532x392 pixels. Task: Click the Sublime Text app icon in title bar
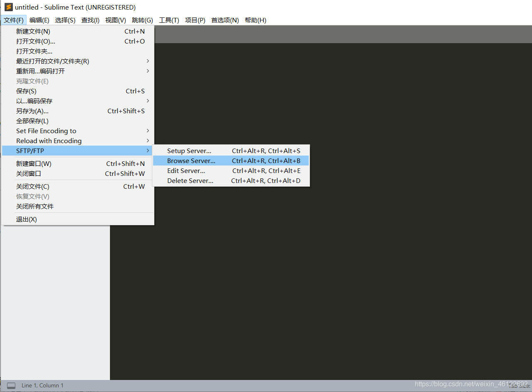click(8, 7)
